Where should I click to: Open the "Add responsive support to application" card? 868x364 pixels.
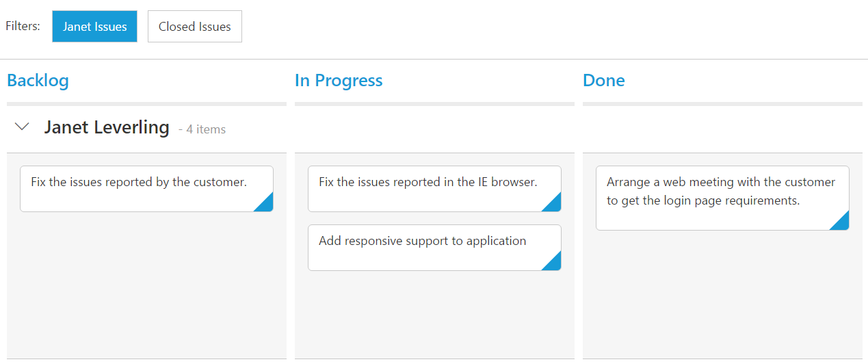coord(422,242)
